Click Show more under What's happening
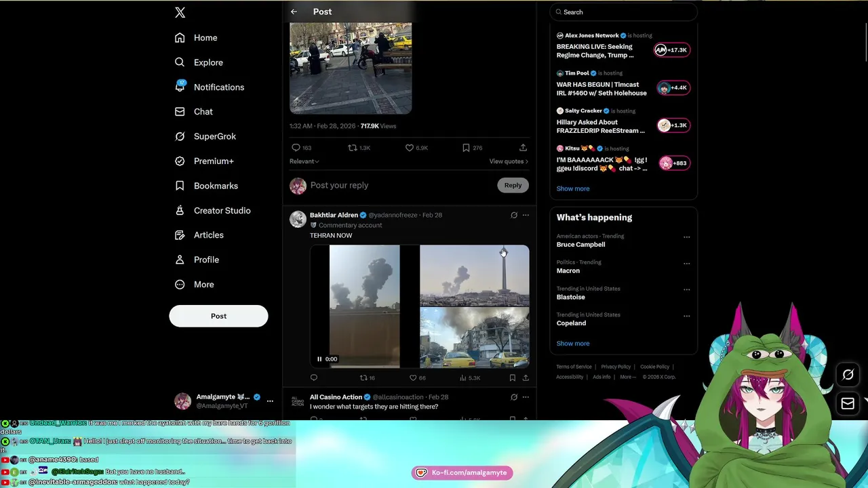868x488 pixels. coord(573,344)
